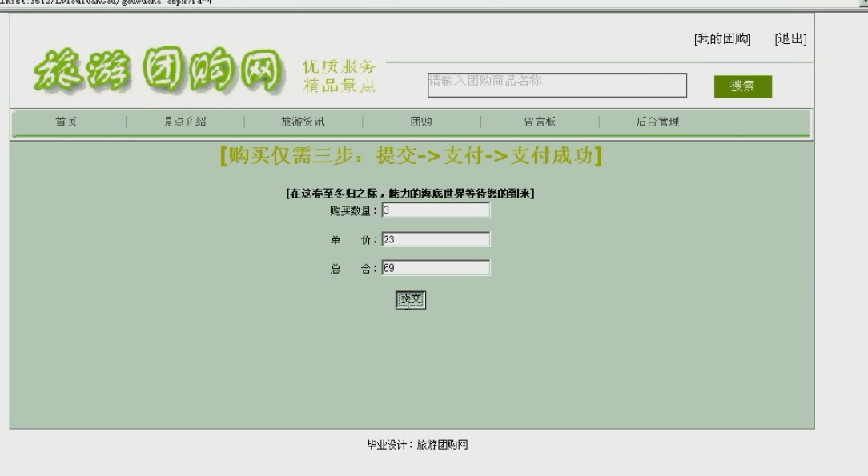Open the 后台管理 navigation item

click(x=657, y=122)
